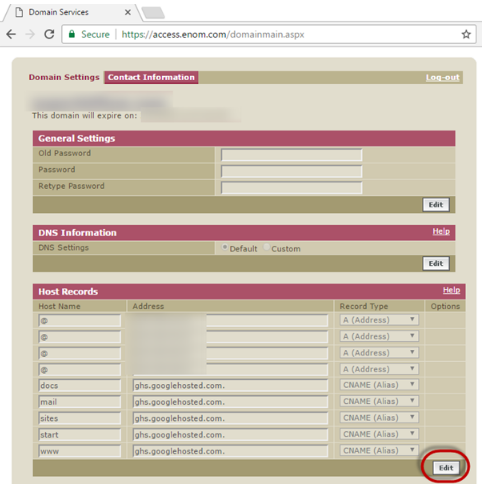Focus the Retype Password field

coord(291,188)
